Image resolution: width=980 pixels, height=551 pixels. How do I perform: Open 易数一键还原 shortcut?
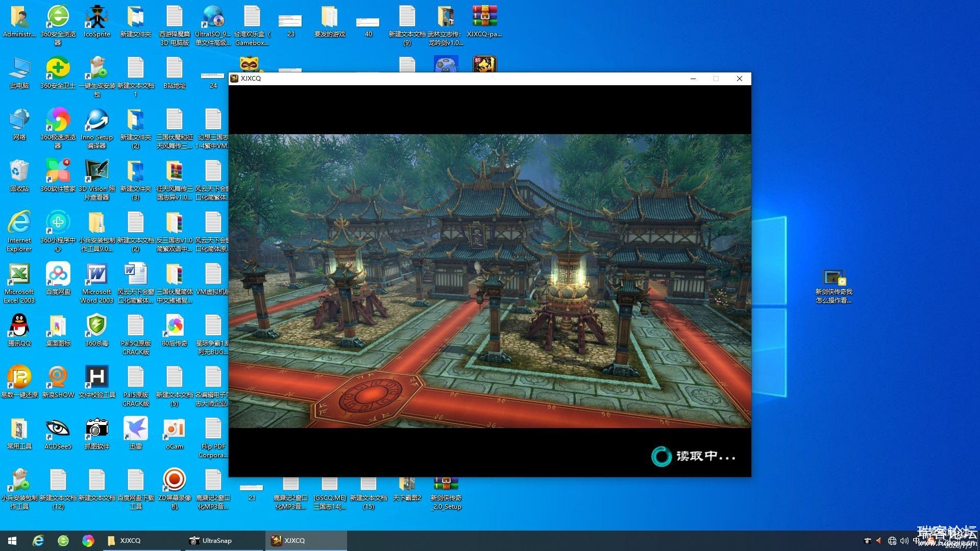pos(19,382)
